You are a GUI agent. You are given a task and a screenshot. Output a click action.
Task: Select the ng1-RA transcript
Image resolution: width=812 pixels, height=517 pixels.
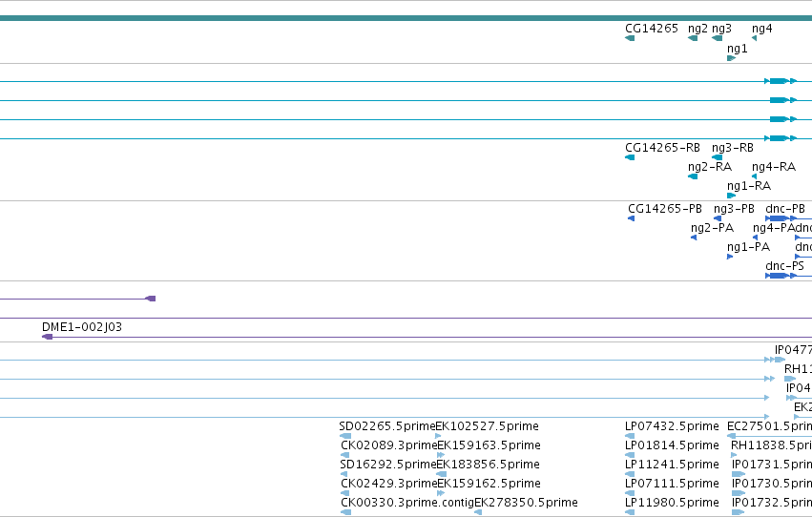[731, 196]
